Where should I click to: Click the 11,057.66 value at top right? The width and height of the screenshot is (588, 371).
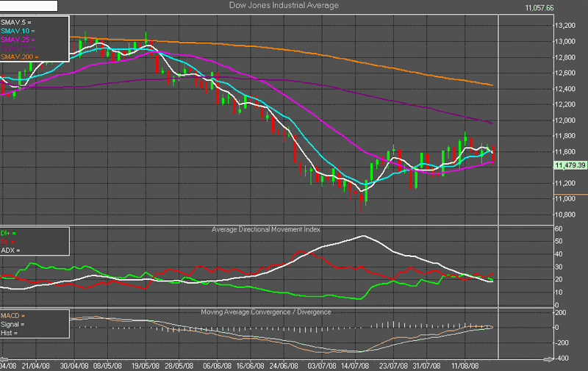539,8
